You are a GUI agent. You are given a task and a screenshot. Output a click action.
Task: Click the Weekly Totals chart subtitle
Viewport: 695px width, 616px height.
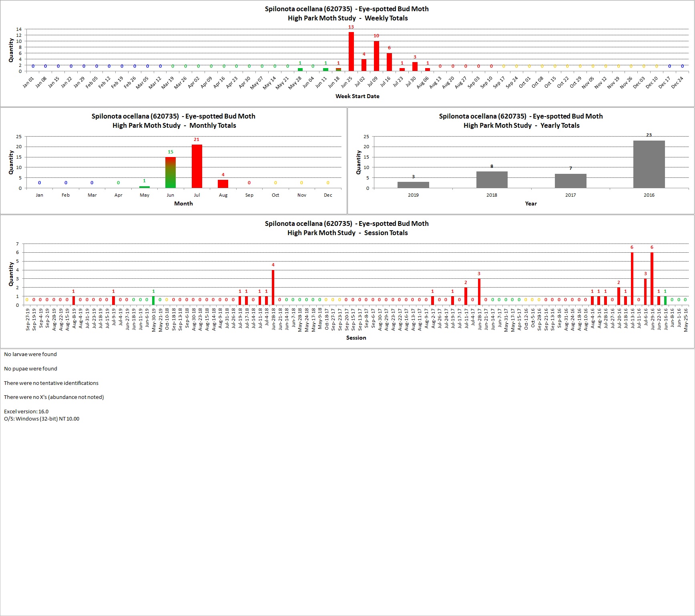[x=347, y=18]
